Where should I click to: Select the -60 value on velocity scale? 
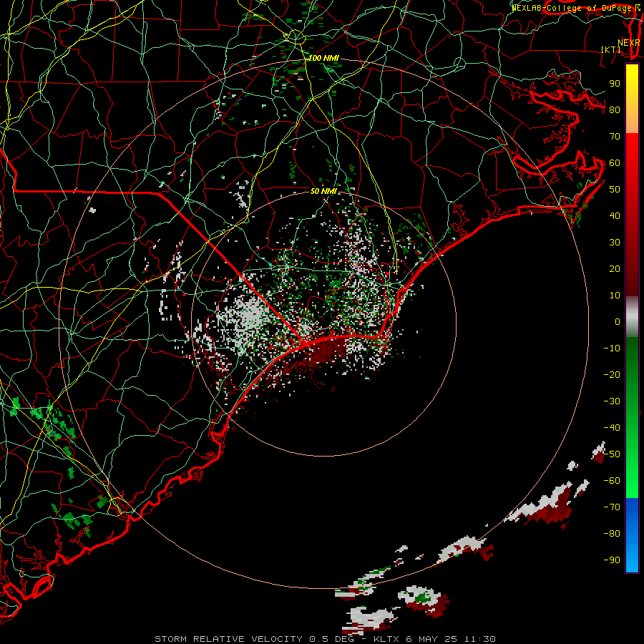pos(612,481)
